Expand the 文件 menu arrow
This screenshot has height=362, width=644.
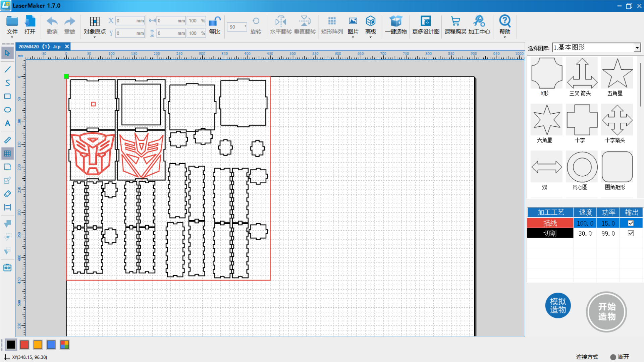pyautogui.click(x=12, y=37)
